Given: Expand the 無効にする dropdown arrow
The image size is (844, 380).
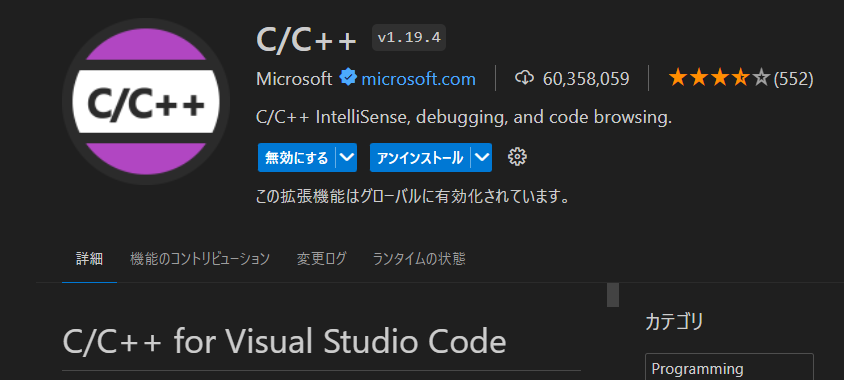Looking at the screenshot, I should (347, 158).
